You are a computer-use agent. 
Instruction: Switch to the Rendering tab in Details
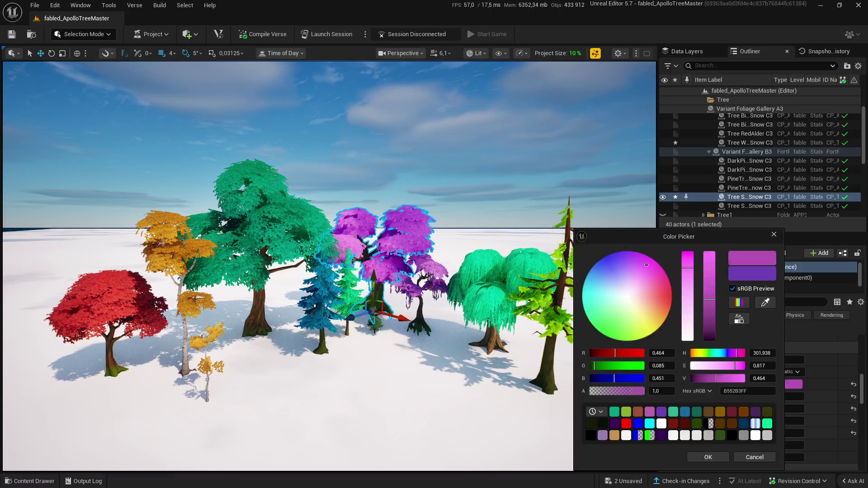tap(831, 315)
